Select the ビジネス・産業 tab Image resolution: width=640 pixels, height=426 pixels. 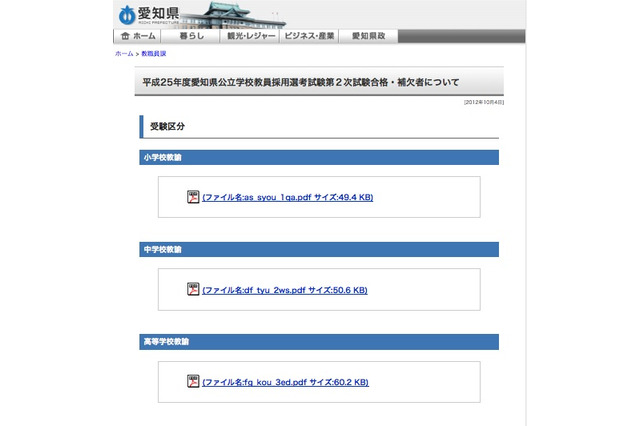[309, 35]
